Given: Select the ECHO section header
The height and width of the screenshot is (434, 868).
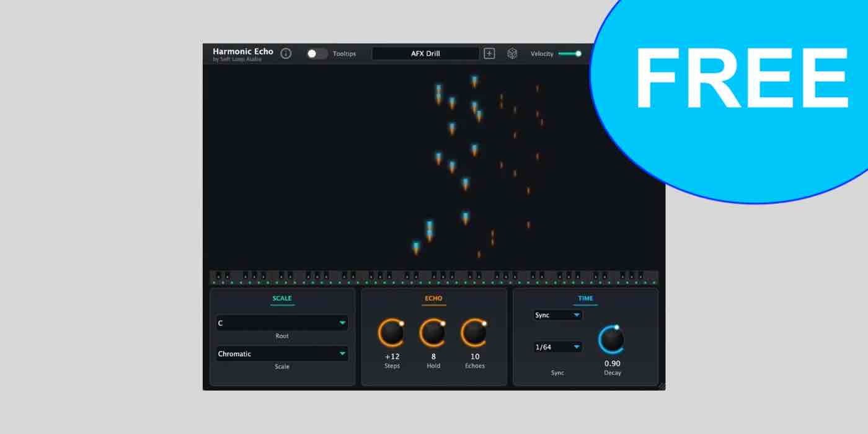Looking at the screenshot, I should coord(433,299).
